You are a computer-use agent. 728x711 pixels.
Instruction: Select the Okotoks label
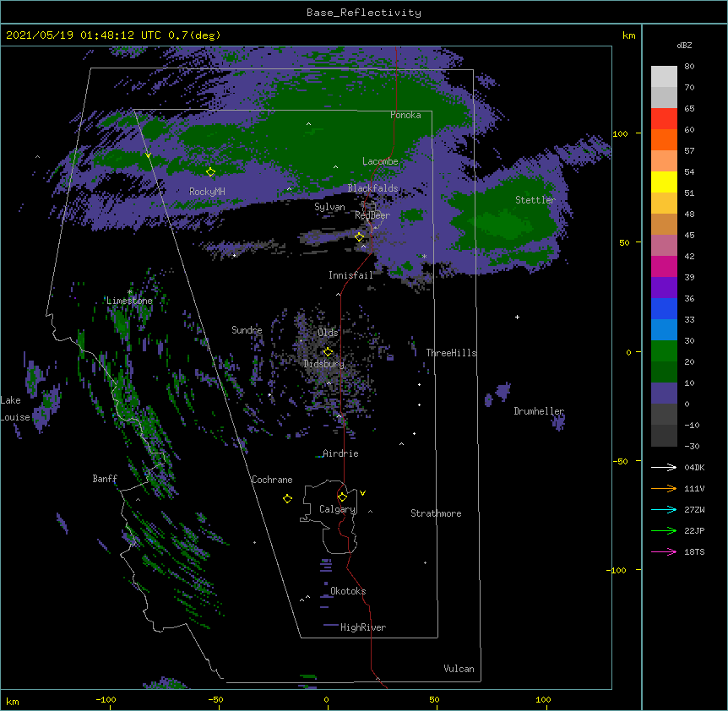coord(348,591)
